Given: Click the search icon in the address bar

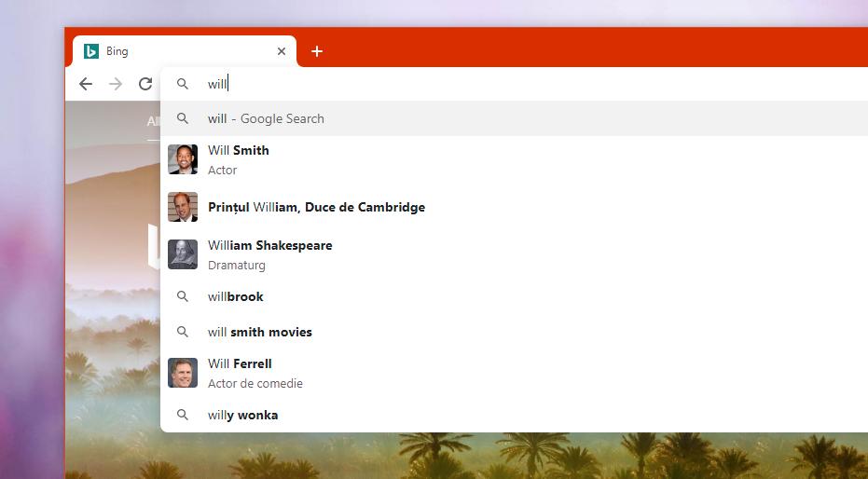Looking at the screenshot, I should click(x=183, y=84).
